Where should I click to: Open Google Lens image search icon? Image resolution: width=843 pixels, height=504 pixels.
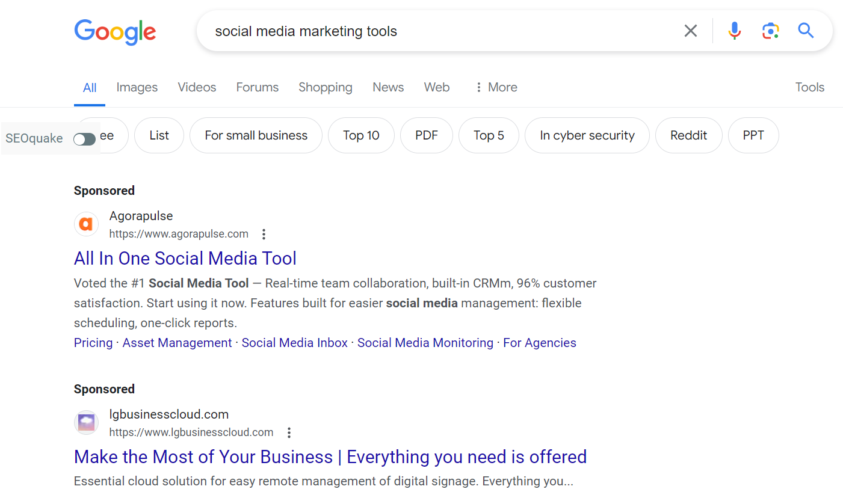tap(770, 31)
